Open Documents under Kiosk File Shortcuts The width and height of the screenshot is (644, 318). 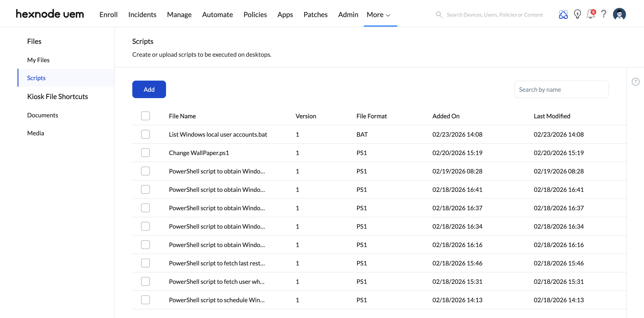(42, 115)
